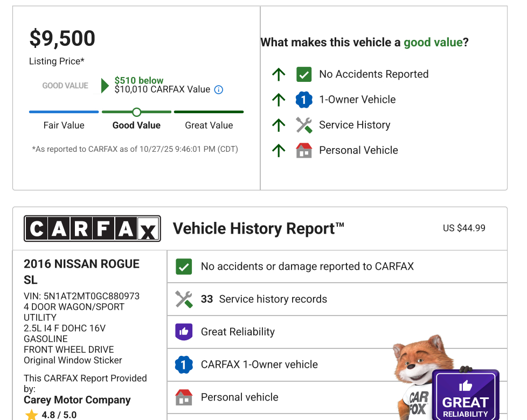Click the CARFAX 1-Owner vehicle badge in report
The height and width of the screenshot is (420, 527).
184,365
